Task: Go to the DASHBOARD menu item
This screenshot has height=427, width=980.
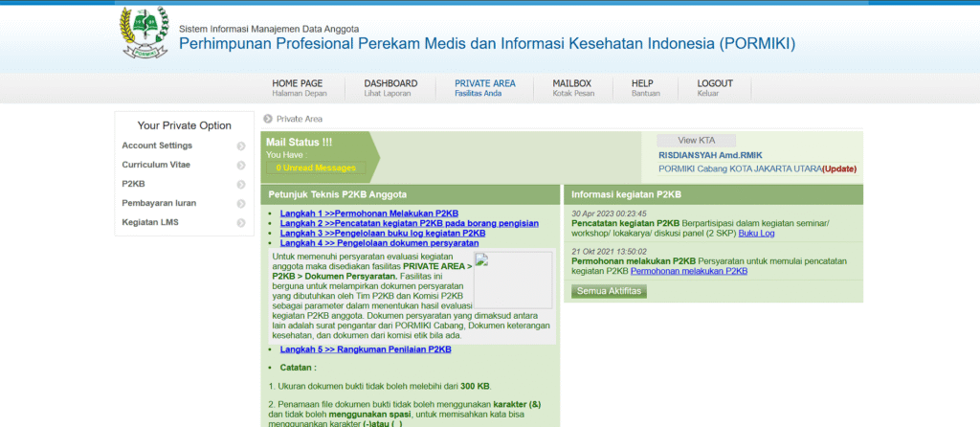Action: click(390, 88)
